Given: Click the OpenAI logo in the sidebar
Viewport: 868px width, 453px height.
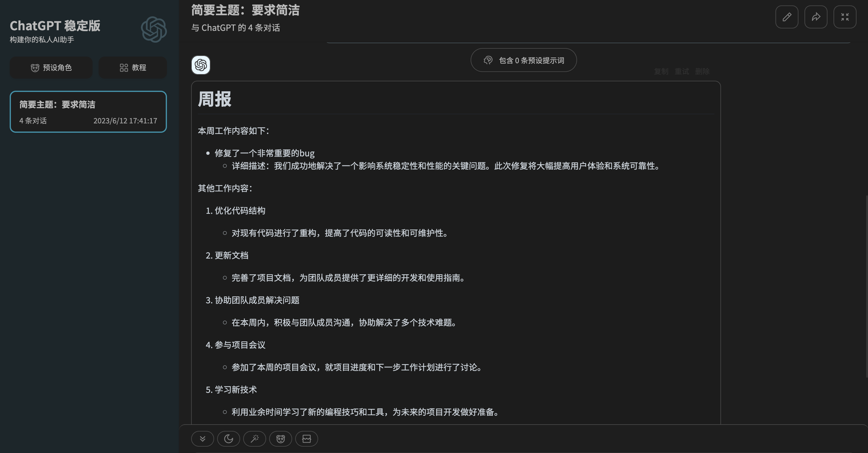Looking at the screenshot, I should [154, 30].
